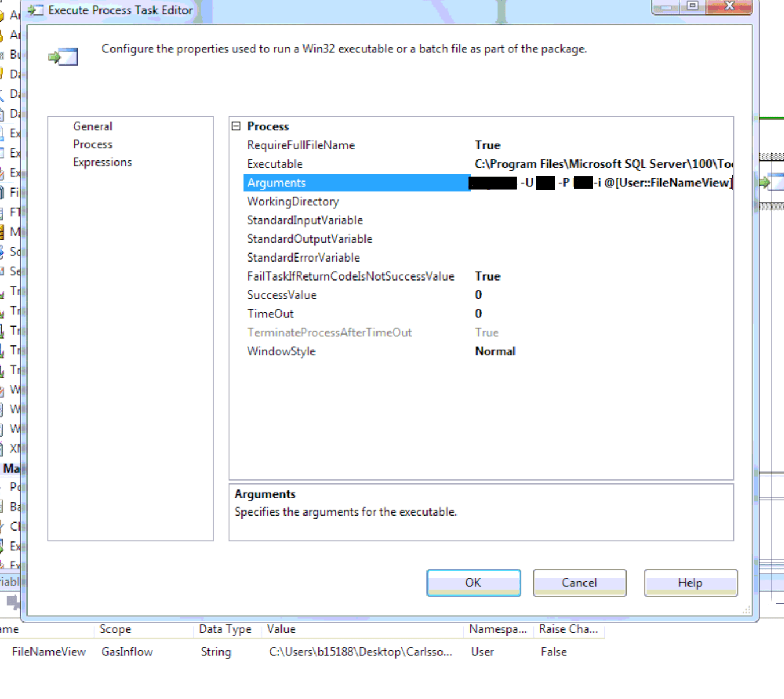Screen dimensions: 784x699
Task: Open Help for the task editor
Action: pyautogui.click(x=690, y=583)
